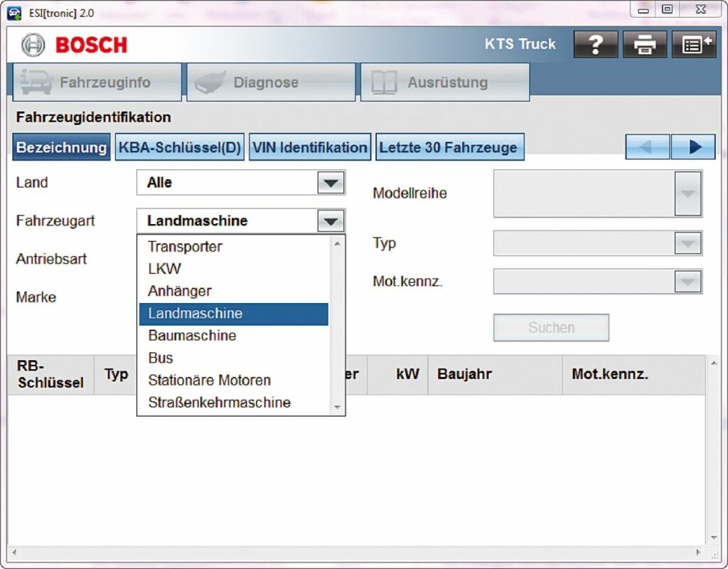Click the printer icon in header

[645, 45]
